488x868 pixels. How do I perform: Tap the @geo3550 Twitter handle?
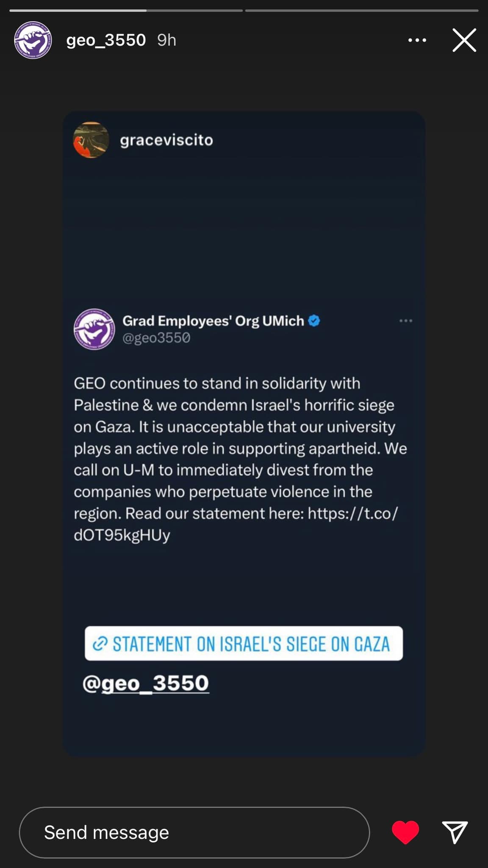point(156,338)
